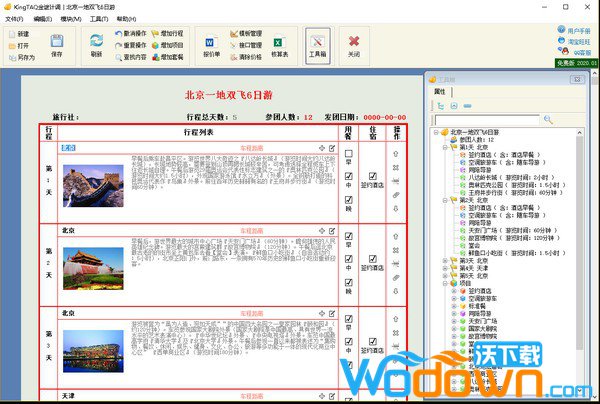Click the attachment paperclip icon for day 2
Image resolution: width=600 pixels, height=404 pixels.
396,278
